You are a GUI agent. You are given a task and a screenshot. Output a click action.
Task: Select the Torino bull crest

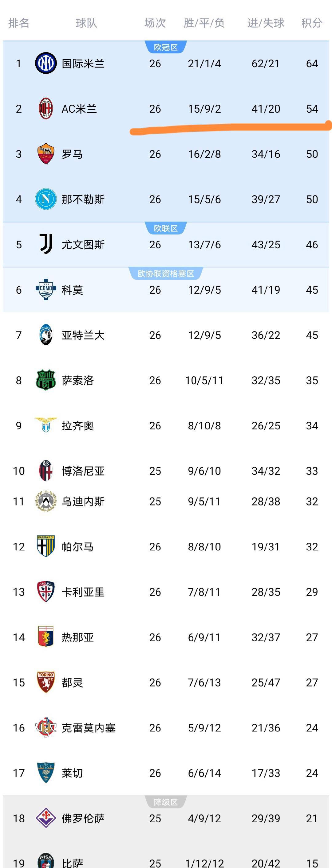(46, 682)
